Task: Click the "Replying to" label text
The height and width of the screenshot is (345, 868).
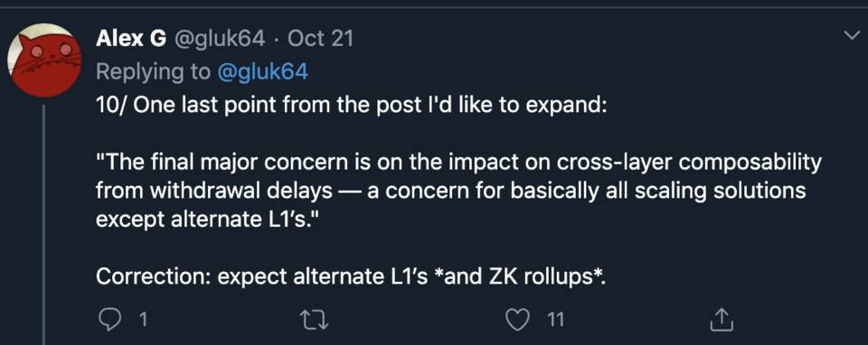Action: click(154, 72)
